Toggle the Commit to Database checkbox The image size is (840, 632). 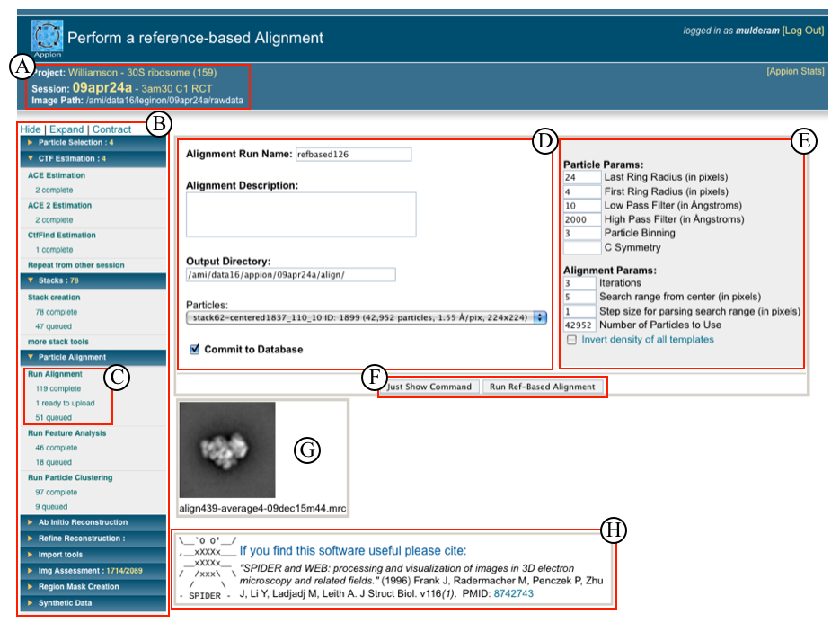[x=195, y=349]
